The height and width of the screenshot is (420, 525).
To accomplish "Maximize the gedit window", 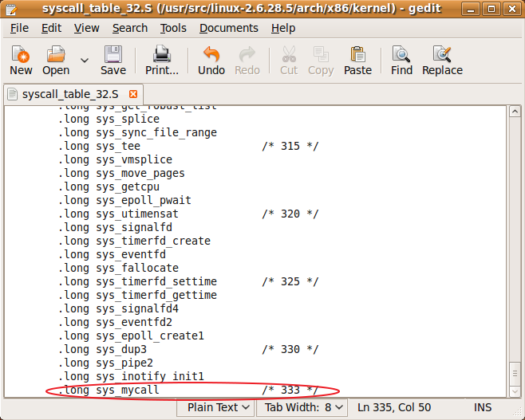I will click(x=491, y=9).
